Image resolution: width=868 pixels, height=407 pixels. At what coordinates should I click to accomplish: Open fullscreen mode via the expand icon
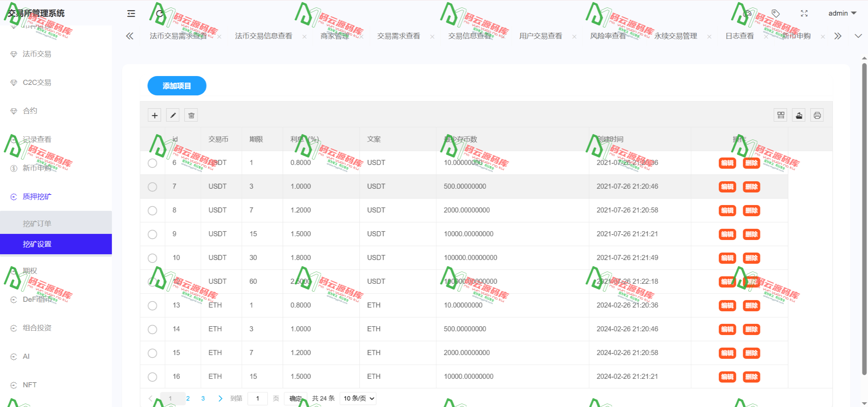tap(804, 13)
